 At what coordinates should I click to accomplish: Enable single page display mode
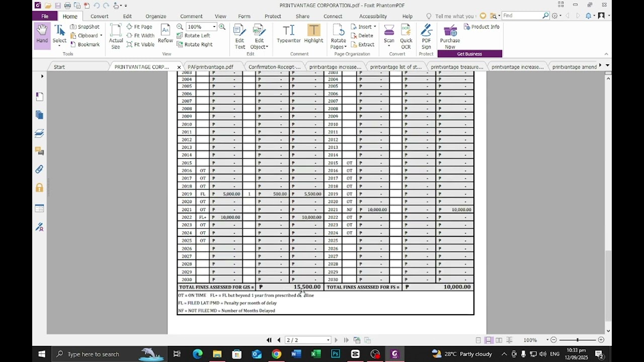[x=478, y=340]
